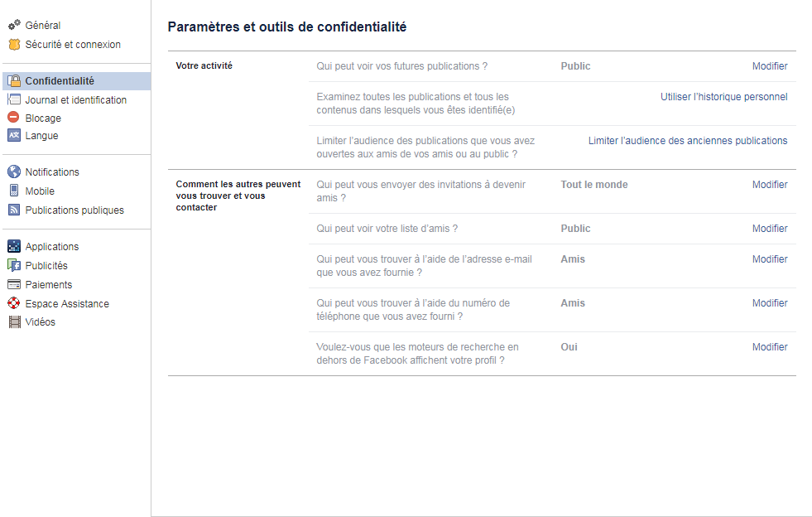Modify search engine profile visibility setting
Viewport: 812px width, 517px height.
[x=770, y=347]
